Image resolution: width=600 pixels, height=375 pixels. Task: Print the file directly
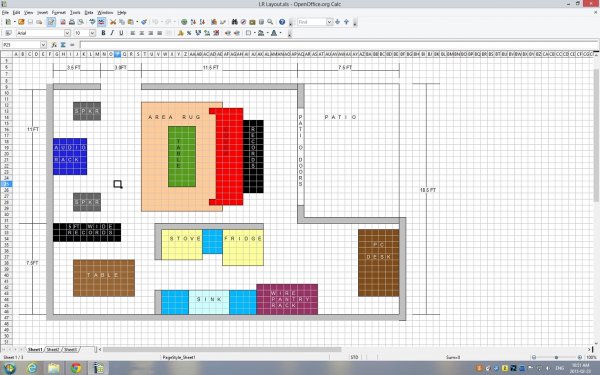pos(72,22)
